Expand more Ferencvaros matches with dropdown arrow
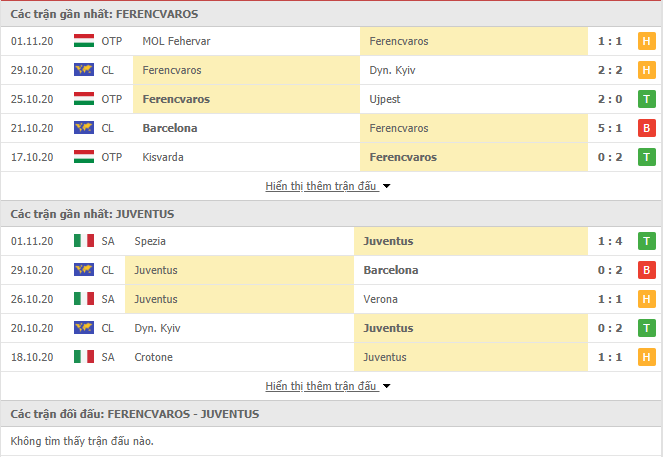The height and width of the screenshot is (457, 663). click(386, 186)
